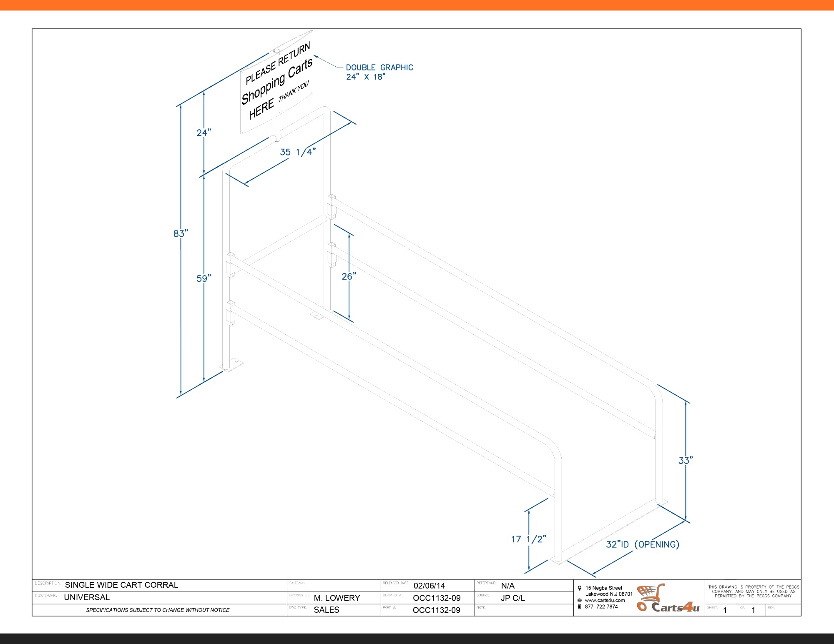Viewport: 834px width, 644px height.
Task: Select the 83" overall height dimension label
Action: (x=181, y=233)
